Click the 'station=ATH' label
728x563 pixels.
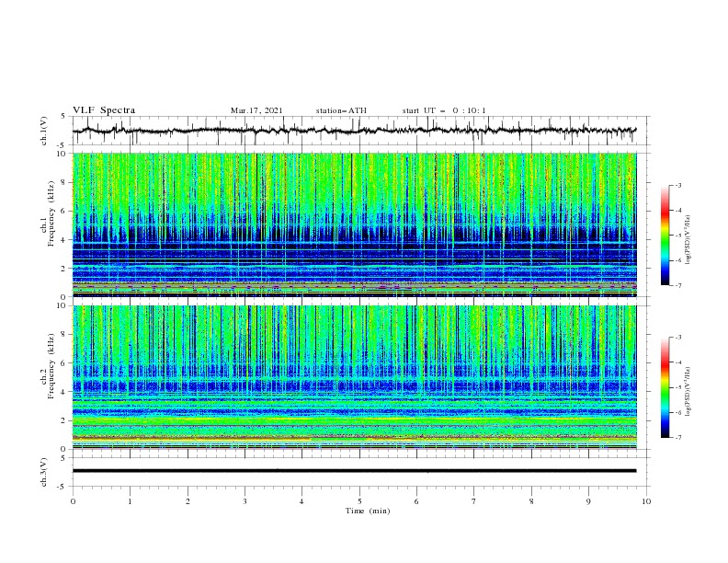(341, 110)
